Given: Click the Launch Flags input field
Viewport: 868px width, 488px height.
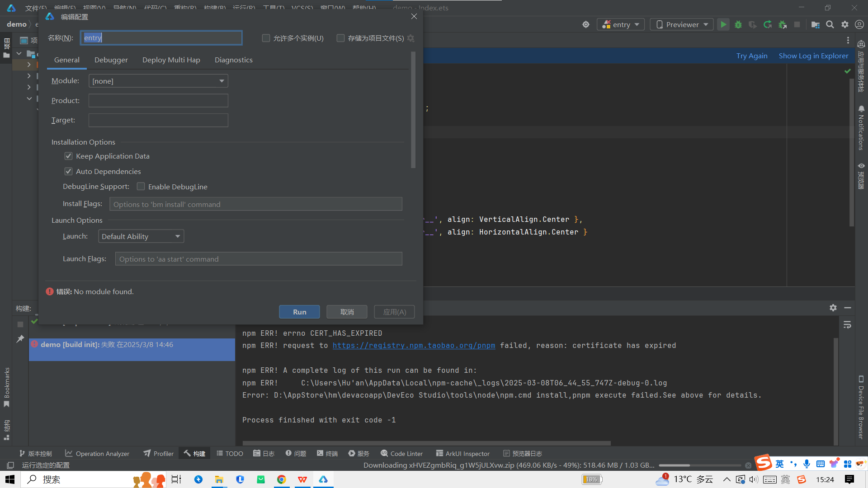Looking at the screenshot, I should [x=259, y=259].
